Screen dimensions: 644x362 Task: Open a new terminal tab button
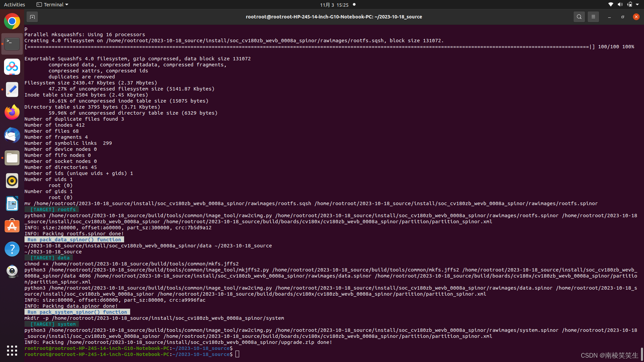click(32, 17)
